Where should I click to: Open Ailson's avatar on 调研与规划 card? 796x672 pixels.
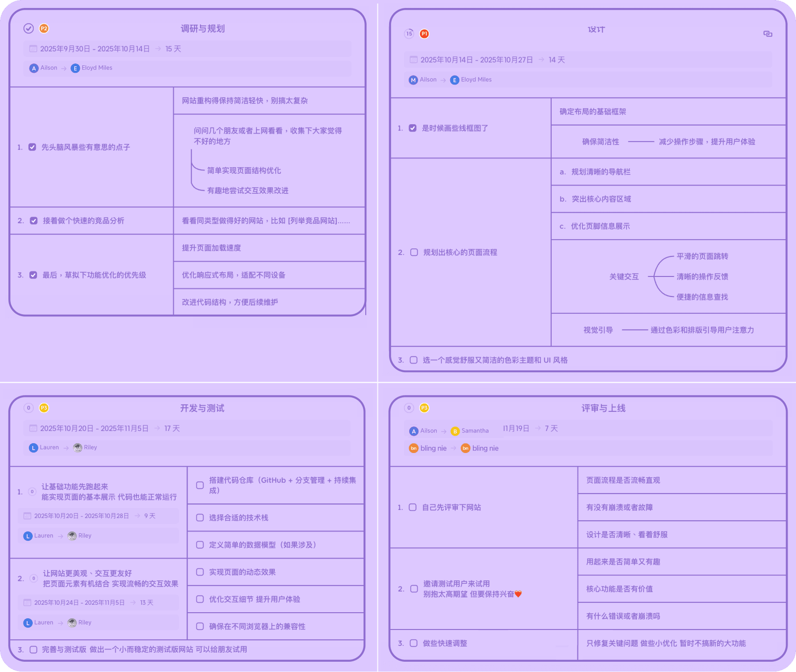pyautogui.click(x=34, y=68)
